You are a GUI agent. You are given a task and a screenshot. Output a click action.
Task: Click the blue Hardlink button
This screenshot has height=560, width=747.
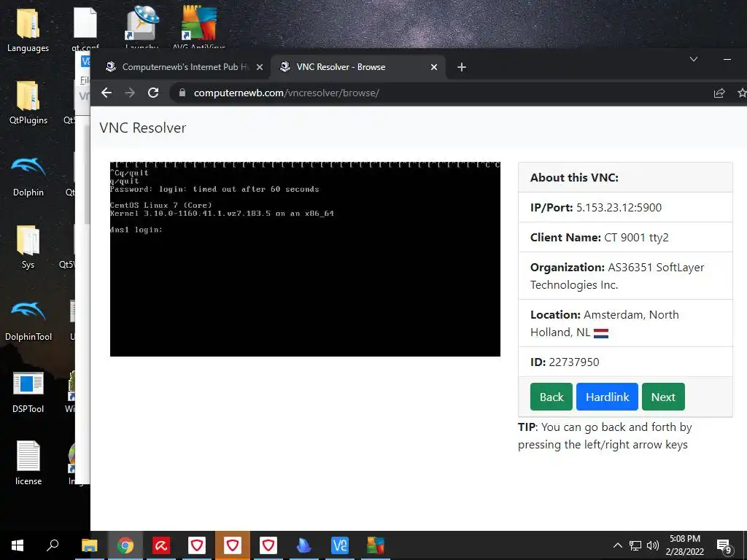(x=607, y=397)
